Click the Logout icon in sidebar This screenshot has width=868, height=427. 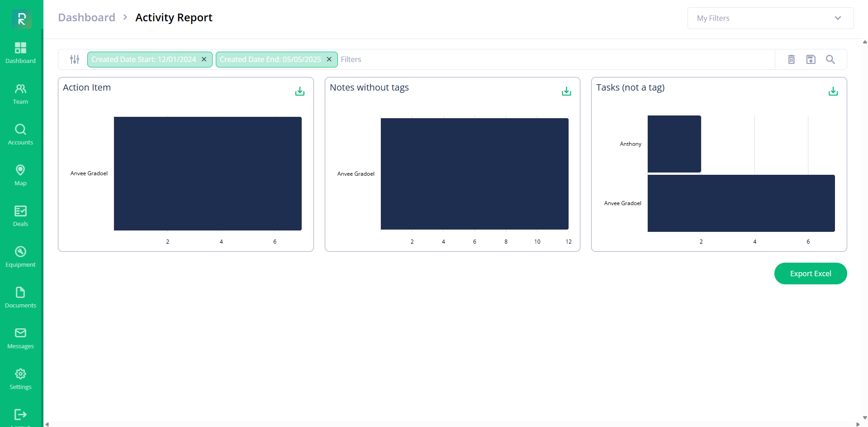(20, 414)
